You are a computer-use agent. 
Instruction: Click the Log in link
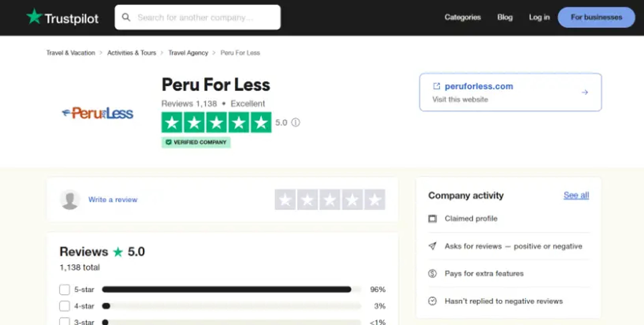pyautogui.click(x=539, y=17)
